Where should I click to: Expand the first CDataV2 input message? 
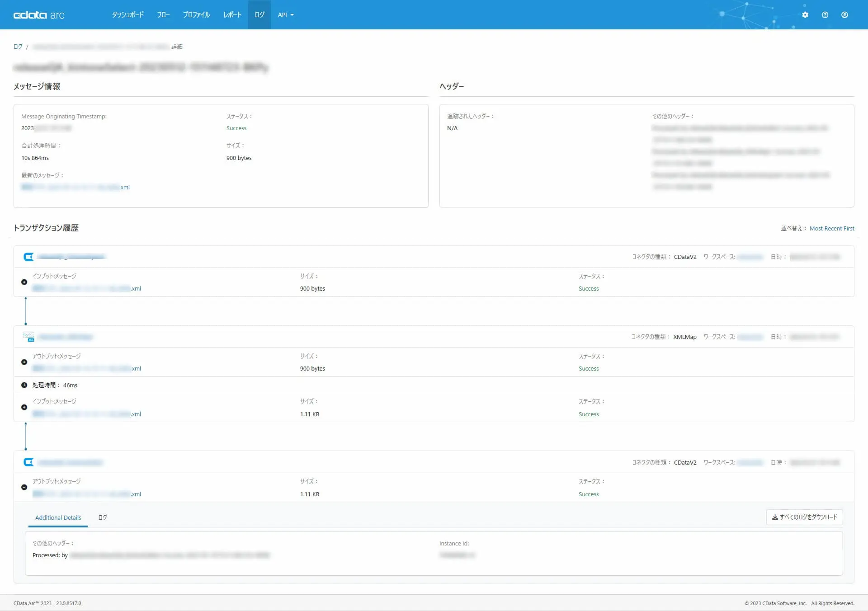(24, 282)
